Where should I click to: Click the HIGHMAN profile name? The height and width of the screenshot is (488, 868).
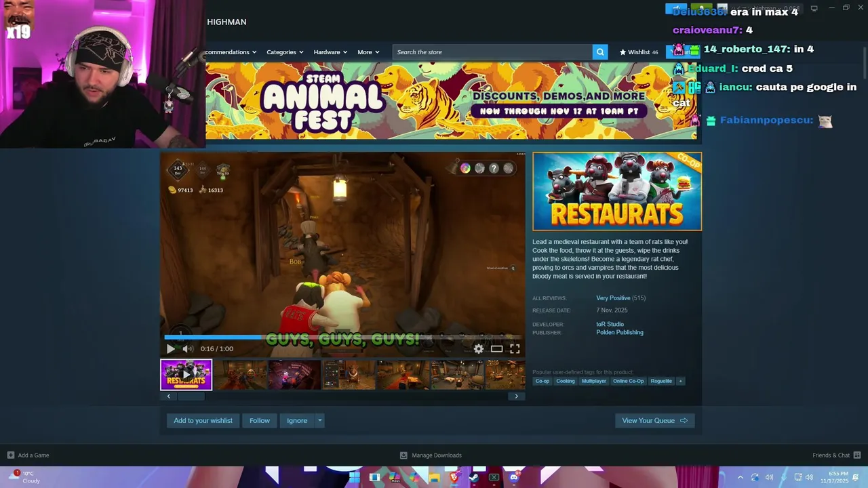(226, 22)
